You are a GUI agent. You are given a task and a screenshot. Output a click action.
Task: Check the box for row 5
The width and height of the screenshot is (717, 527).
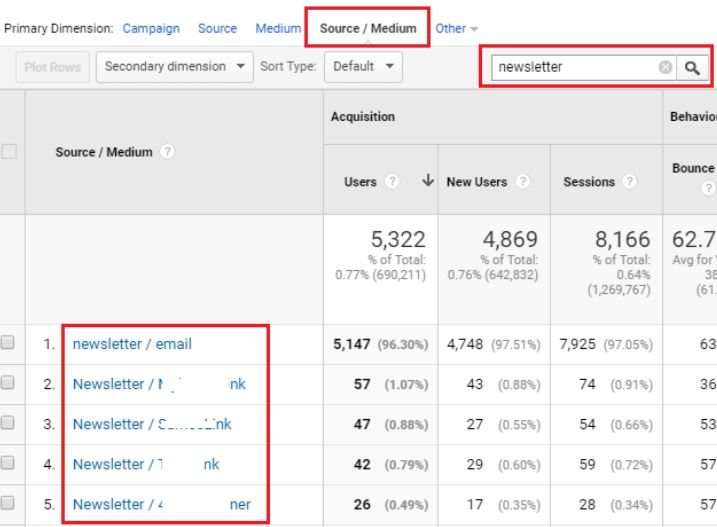coord(9,504)
